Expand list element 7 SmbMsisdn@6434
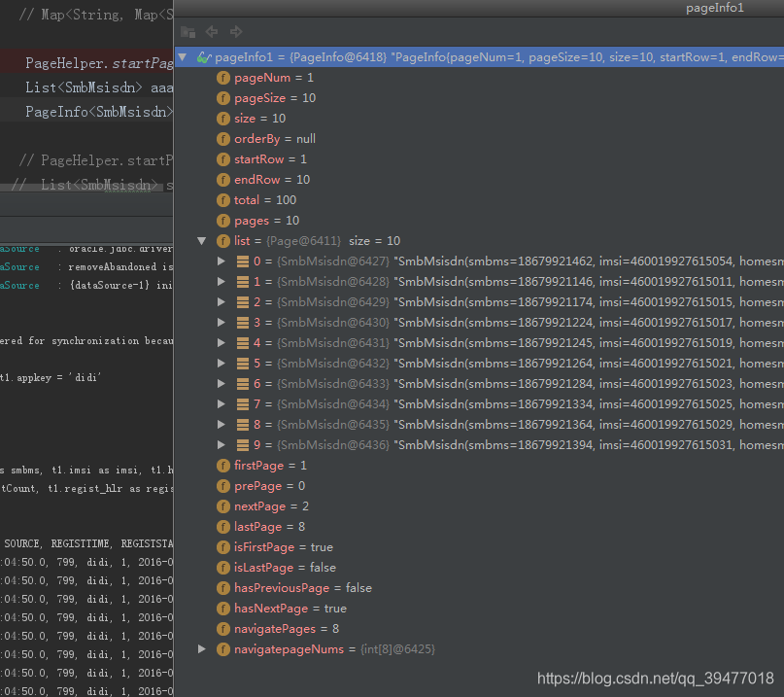The width and height of the screenshot is (784, 697). click(221, 403)
